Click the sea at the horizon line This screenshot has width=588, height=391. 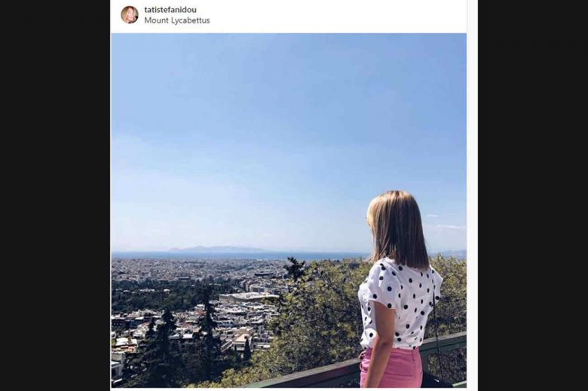(302, 255)
